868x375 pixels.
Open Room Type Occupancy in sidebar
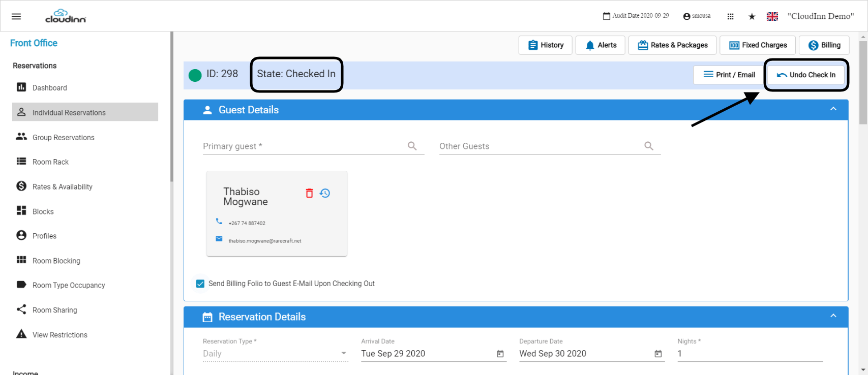coord(85,285)
